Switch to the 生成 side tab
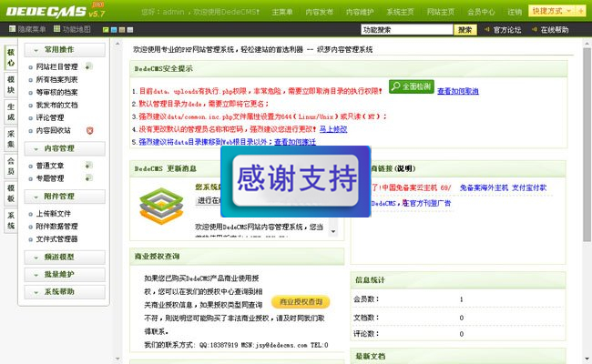The image size is (592, 364). coord(11,112)
